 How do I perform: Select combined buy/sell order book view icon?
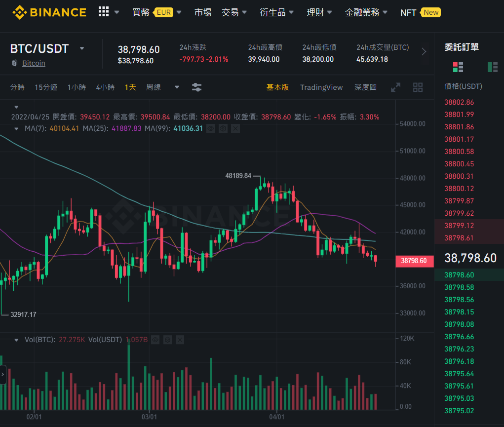[458, 67]
